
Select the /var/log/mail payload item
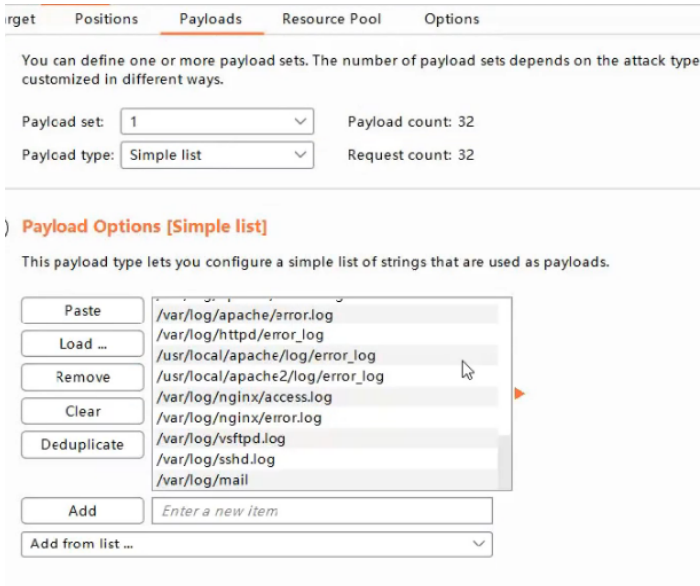202,480
